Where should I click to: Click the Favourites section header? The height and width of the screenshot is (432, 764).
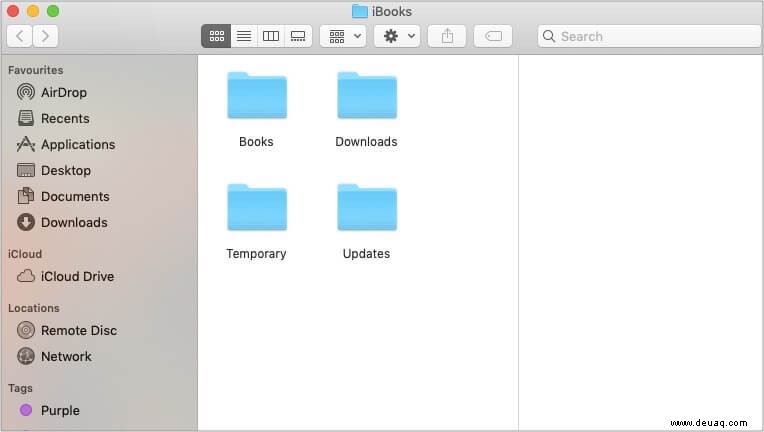[x=36, y=70]
